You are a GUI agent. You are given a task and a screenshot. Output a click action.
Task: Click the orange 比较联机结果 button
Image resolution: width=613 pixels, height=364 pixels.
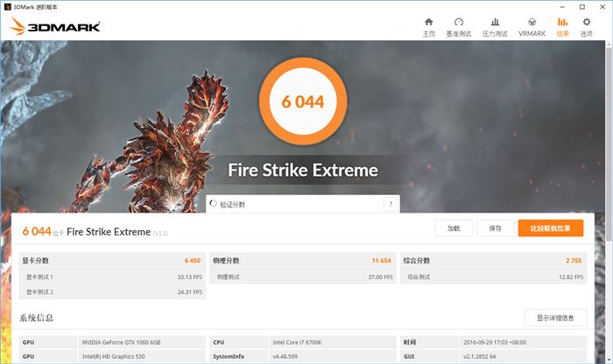coord(550,228)
